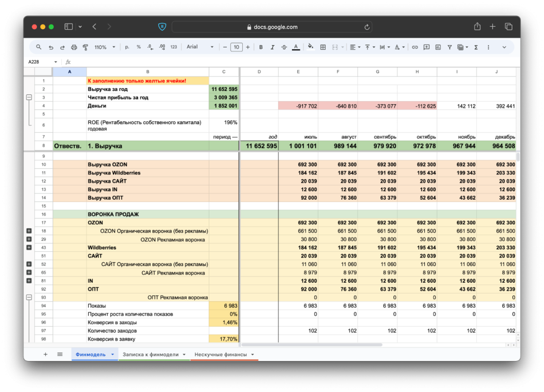Open the Arial font dropdown
Image resolution: width=544 pixels, height=392 pixels.
point(200,47)
